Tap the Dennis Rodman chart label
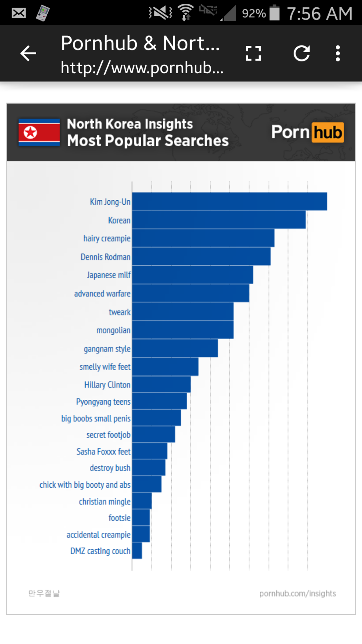The height and width of the screenshot is (644, 362). (x=106, y=257)
